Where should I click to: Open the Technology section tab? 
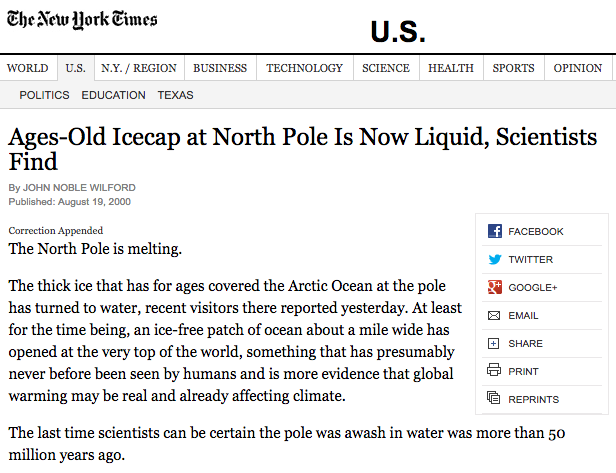point(304,68)
